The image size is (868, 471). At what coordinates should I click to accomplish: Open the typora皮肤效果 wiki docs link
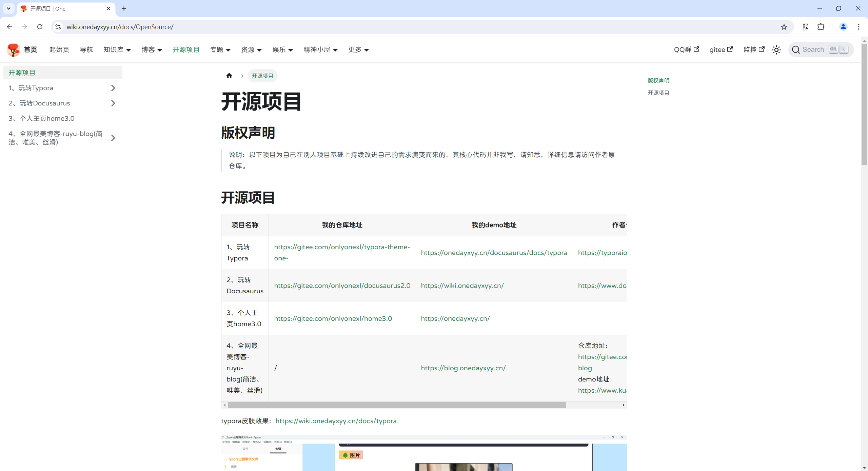pyautogui.click(x=336, y=421)
